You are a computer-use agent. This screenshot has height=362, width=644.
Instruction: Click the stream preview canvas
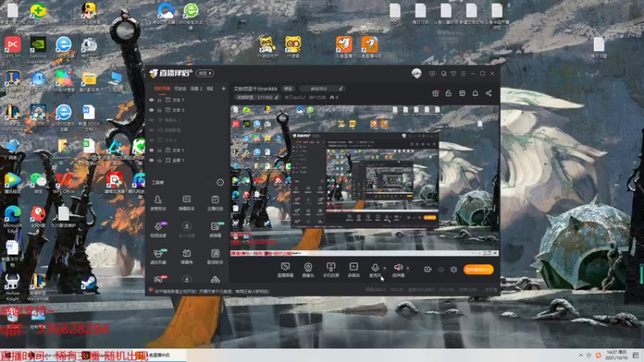tap(365, 181)
